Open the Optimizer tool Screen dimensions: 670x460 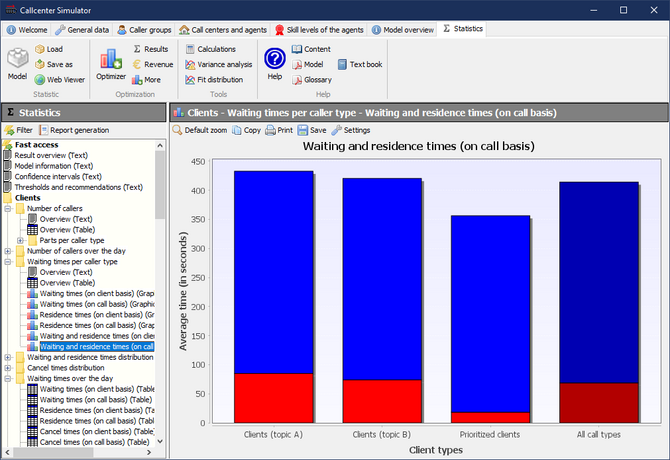[111, 63]
